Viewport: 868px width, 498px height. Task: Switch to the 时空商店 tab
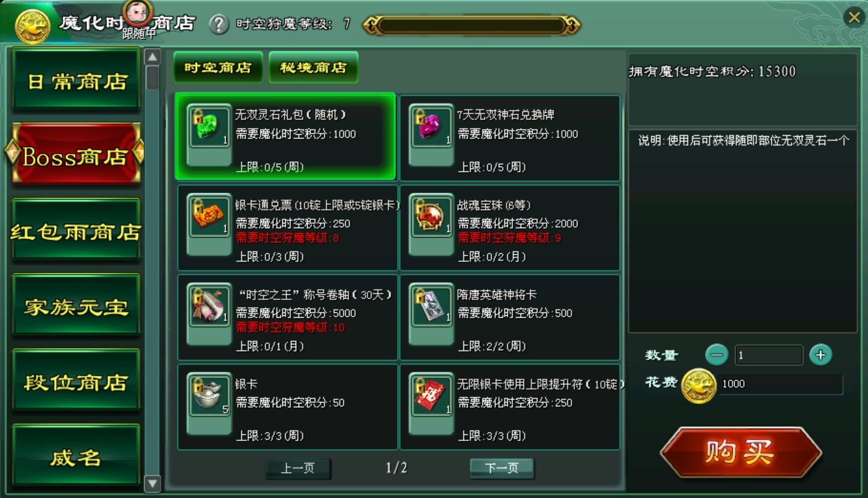(218, 67)
